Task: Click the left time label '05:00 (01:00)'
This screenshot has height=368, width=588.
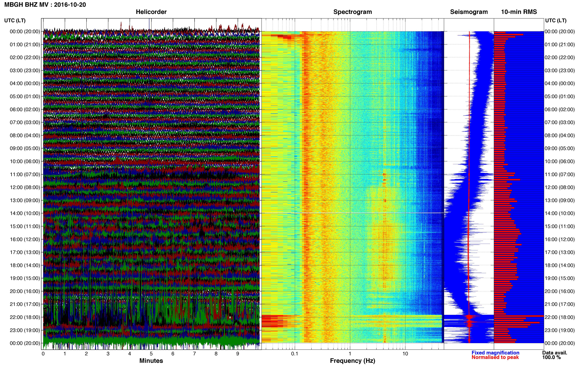Action: (x=25, y=96)
